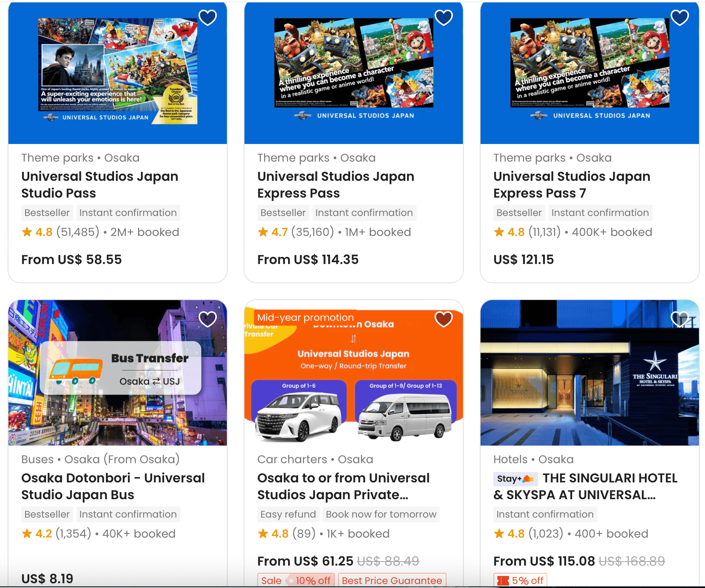Open Universal Studios Japan Express Pass title
The height and width of the screenshot is (588, 705).
tap(336, 185)
